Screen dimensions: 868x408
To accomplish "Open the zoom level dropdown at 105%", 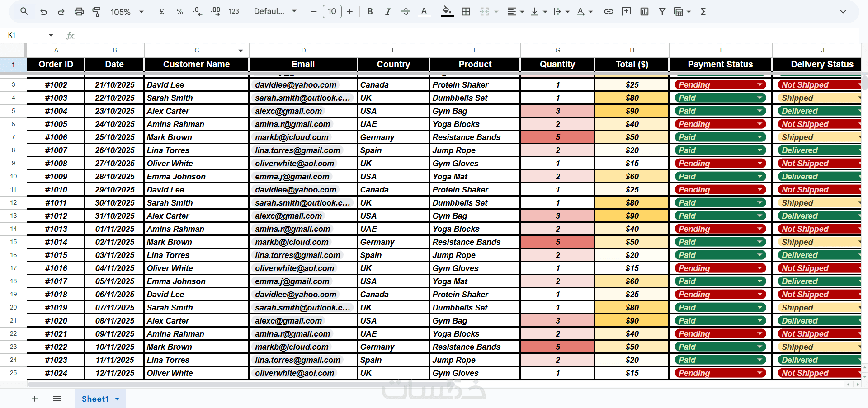I will pos(127,12).
